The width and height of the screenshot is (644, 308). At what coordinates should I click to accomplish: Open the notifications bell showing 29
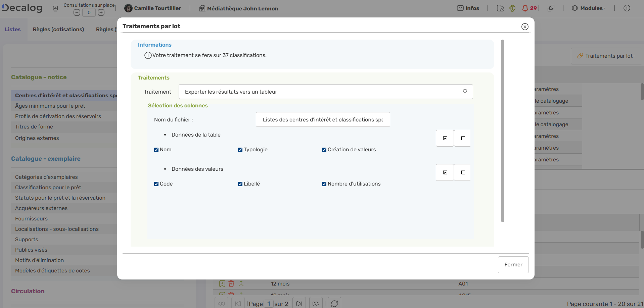(x=526, y=8)
